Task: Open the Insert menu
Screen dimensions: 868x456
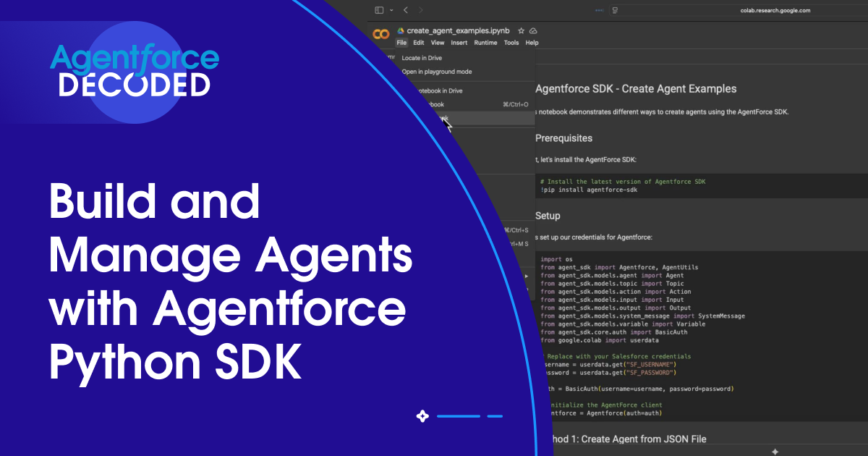Action: point(459,43)
